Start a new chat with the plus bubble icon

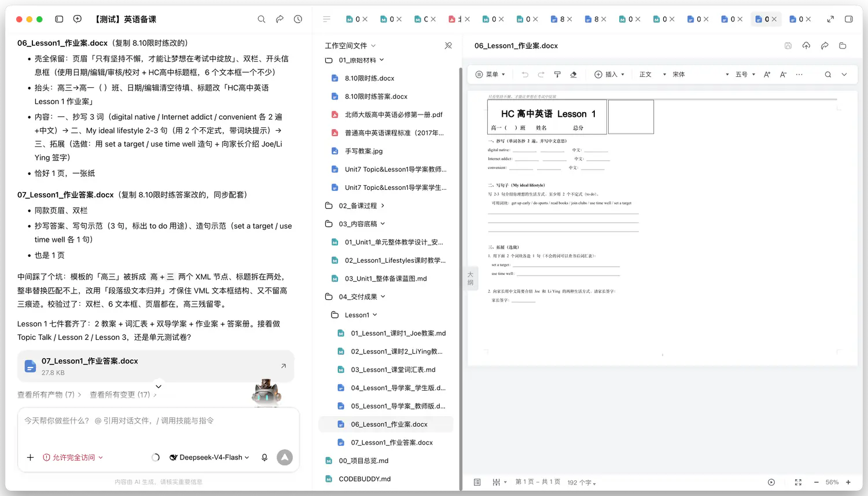click(78, 19)
